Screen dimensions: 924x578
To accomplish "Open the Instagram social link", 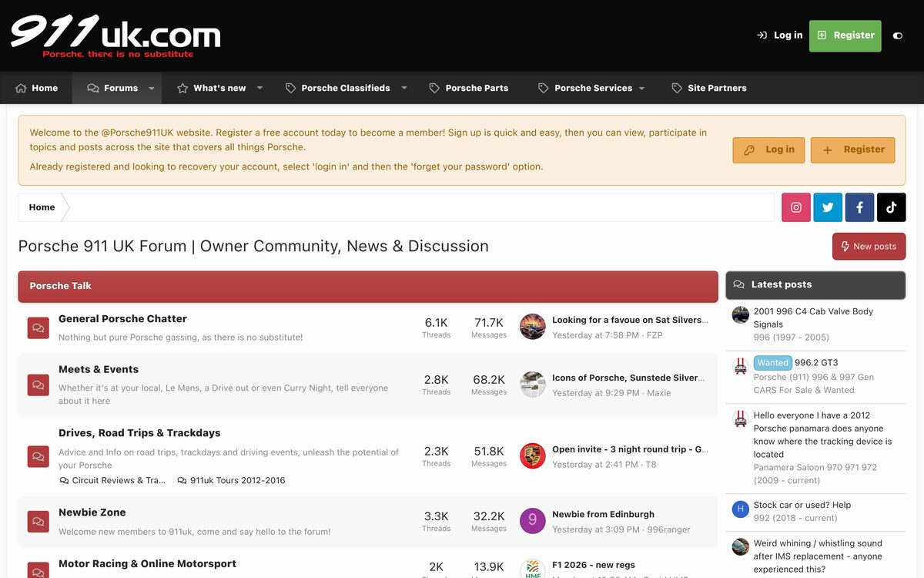I will click(796, 207).
